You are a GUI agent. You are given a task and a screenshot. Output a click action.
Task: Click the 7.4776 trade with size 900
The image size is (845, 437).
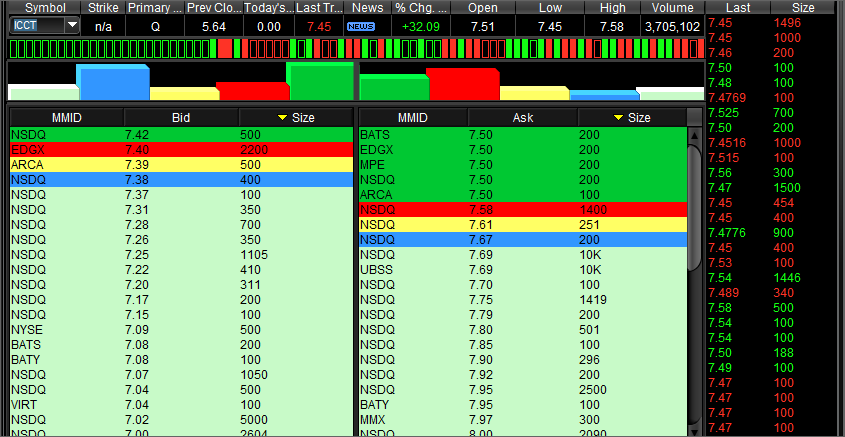click(771, 233)
